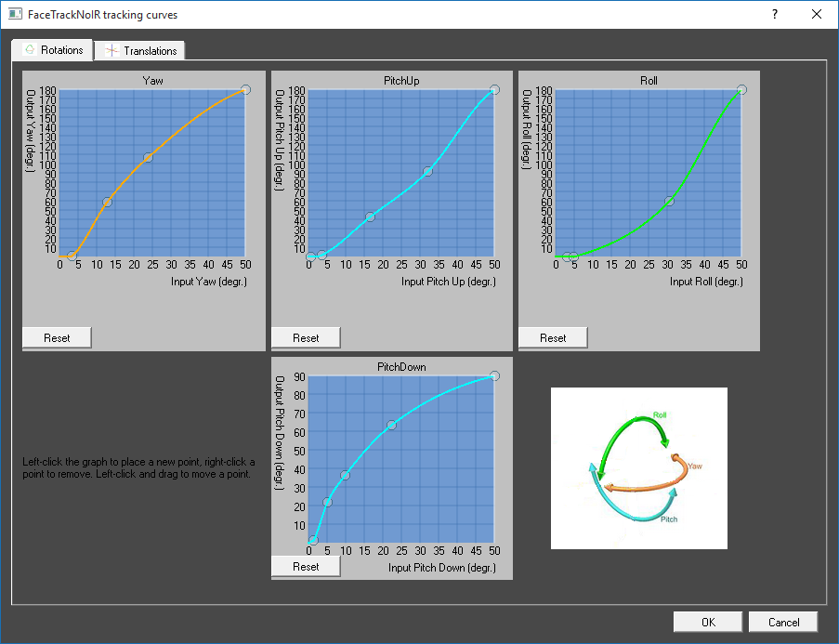Screen dimensions: 839x644
Task: Select Roll curve point near input 3
Action: point(567,256)
